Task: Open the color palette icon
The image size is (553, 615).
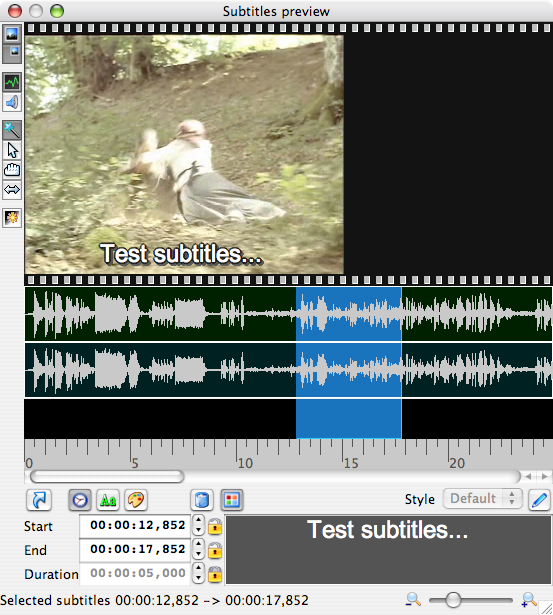Action: coord(136,500)
